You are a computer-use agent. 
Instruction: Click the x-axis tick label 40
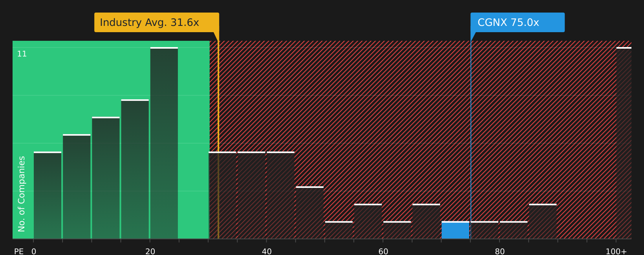[x=267, y=251]
